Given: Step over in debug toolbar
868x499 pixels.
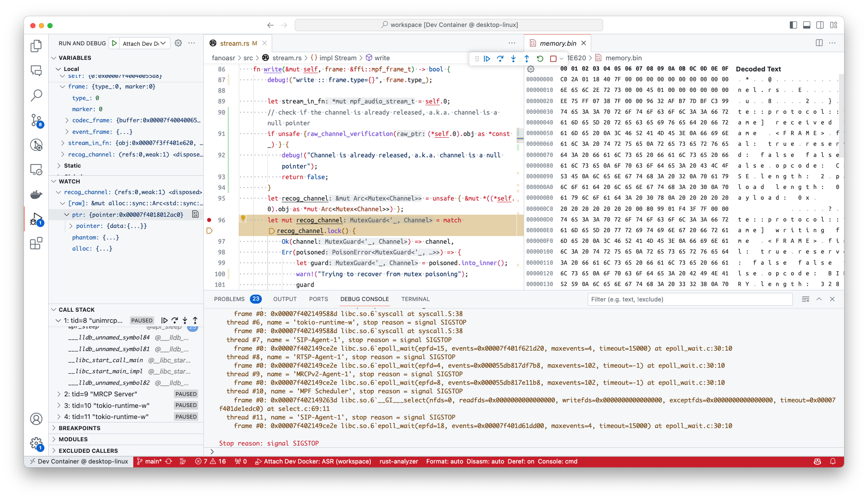Looking at the screenshot, I should tap(500, 59).
